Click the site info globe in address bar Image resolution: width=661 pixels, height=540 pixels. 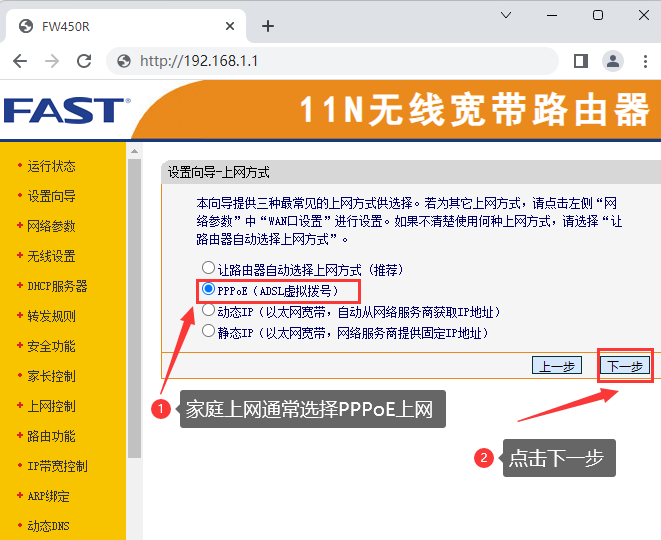click(124, 61)
